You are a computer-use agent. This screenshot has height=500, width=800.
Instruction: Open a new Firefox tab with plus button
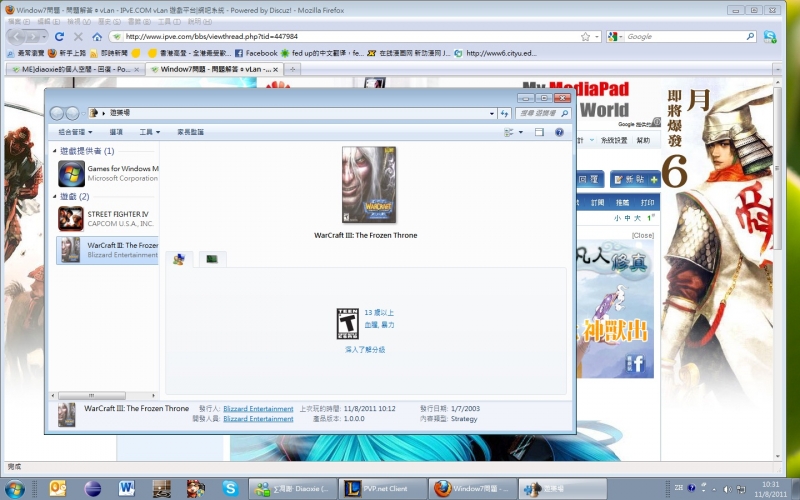292,69
